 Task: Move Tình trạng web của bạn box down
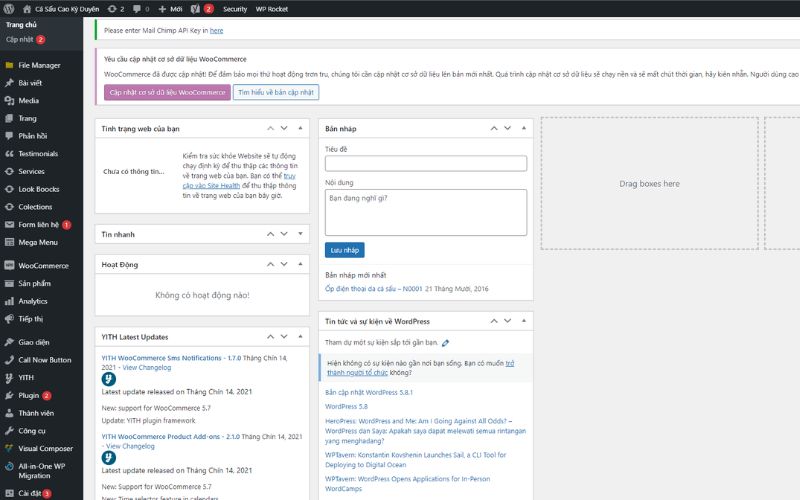point(284,129)
